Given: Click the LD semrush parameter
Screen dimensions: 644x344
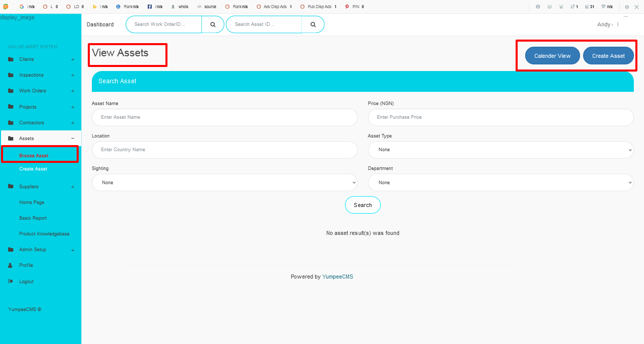Looking at the screenshot, I should [75, 7].
